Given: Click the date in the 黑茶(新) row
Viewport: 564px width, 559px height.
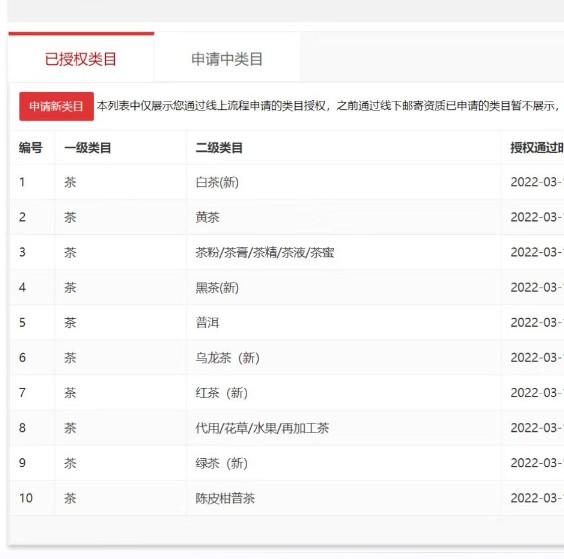Looking at the screenshot, I should click(537, 287).
